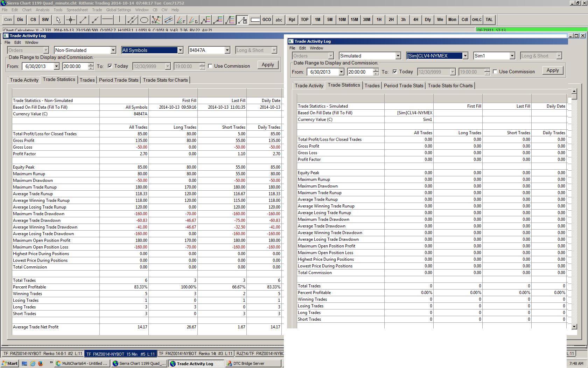Select the rectangle highlight drawing tool
Viewport: 588px width, 368px height.
pos(255,20)
